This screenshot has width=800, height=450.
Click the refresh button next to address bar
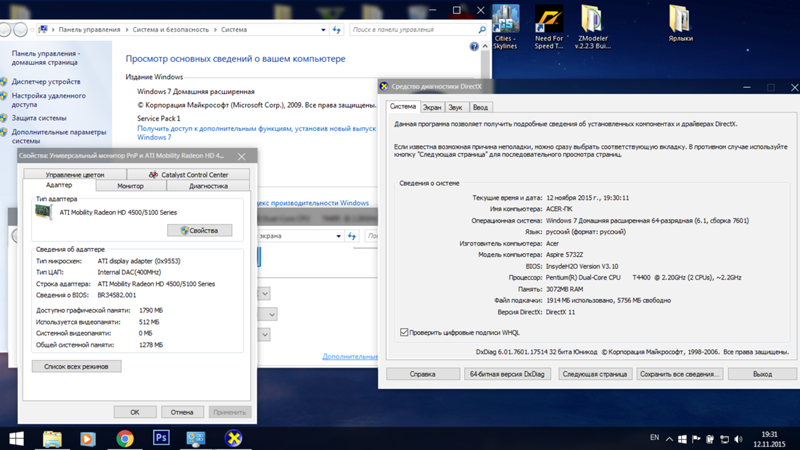[337, 30]
